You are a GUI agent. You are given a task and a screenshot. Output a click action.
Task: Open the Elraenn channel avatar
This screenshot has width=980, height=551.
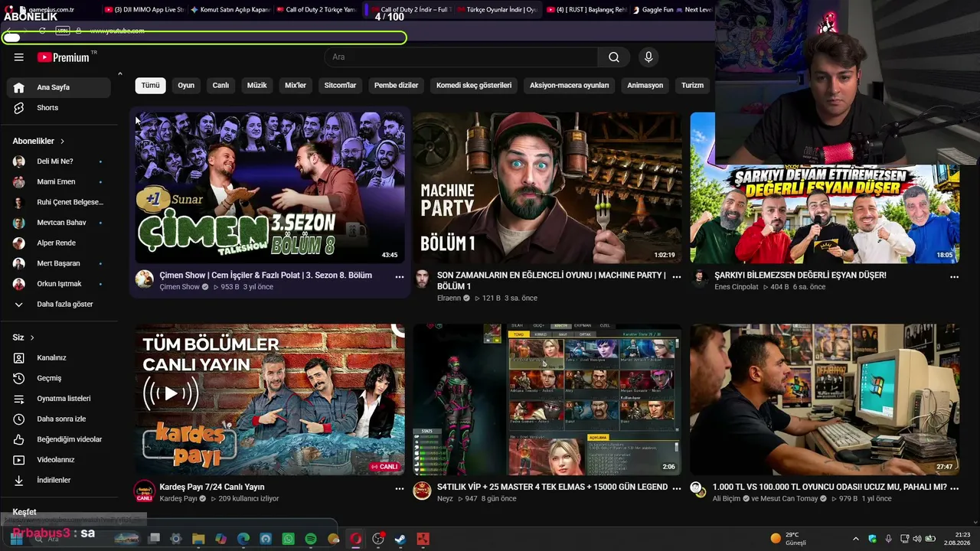[422, 279]
